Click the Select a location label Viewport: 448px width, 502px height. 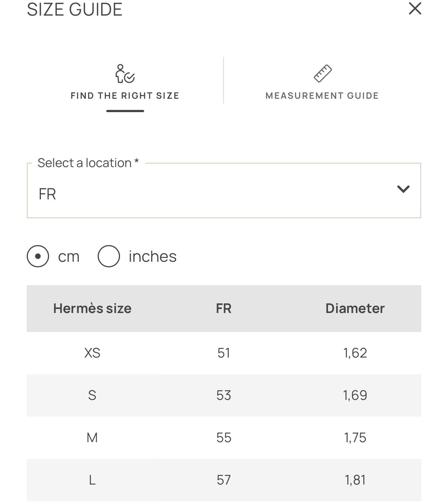[x=88, y=163]
